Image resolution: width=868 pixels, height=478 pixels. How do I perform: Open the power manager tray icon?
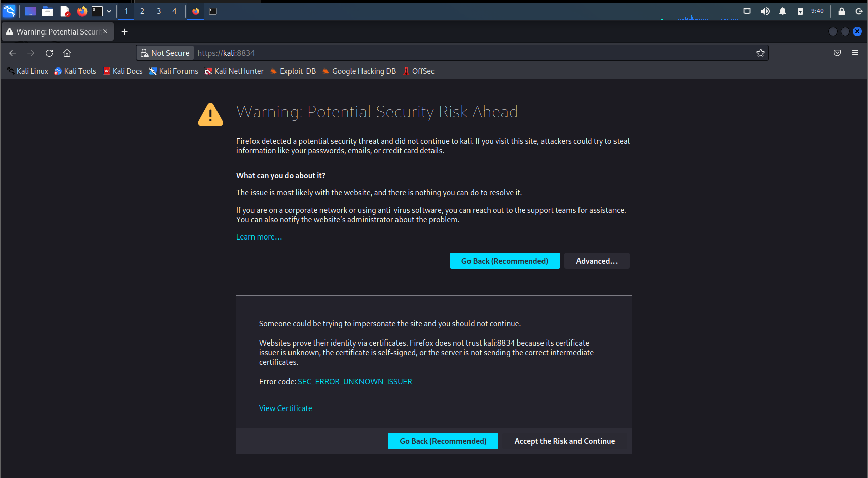click(800, 11)
